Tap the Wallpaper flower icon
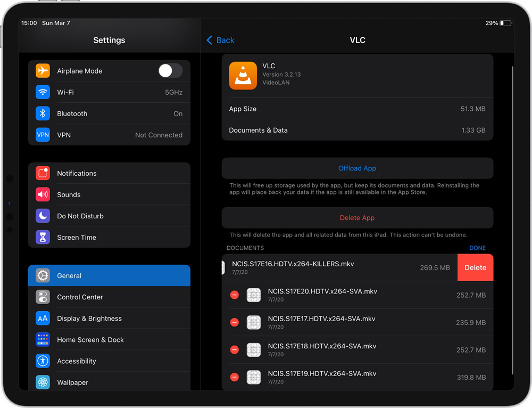Image resolution: width=532 pixels, height=408 pixels. click(43, 382)
